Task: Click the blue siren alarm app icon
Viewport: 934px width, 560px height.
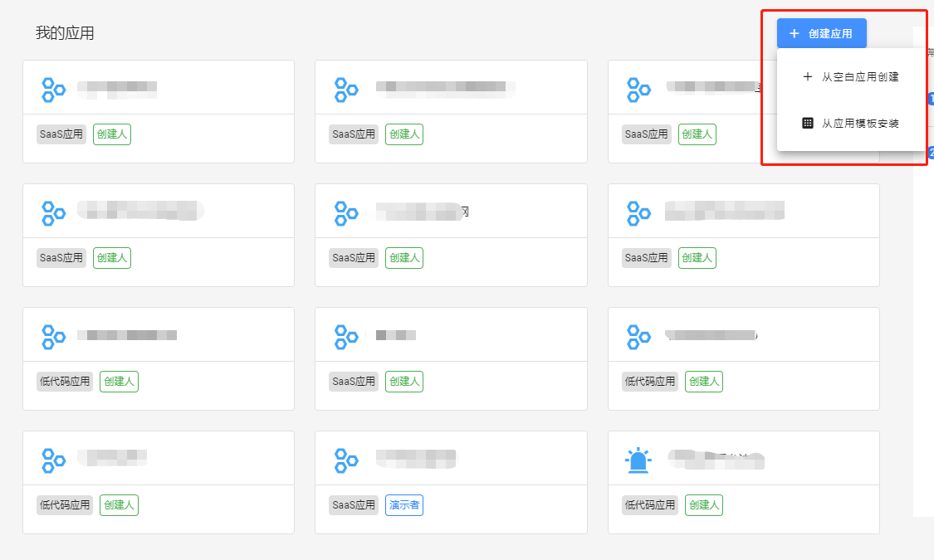Action: [638, 460]
